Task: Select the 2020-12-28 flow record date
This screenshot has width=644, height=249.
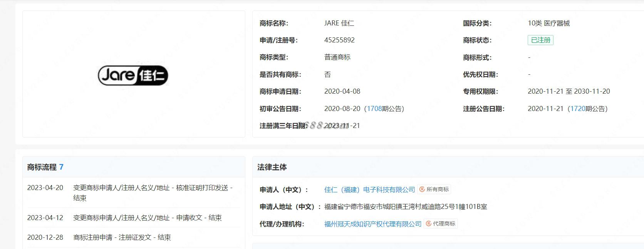Action: [45, 237]
